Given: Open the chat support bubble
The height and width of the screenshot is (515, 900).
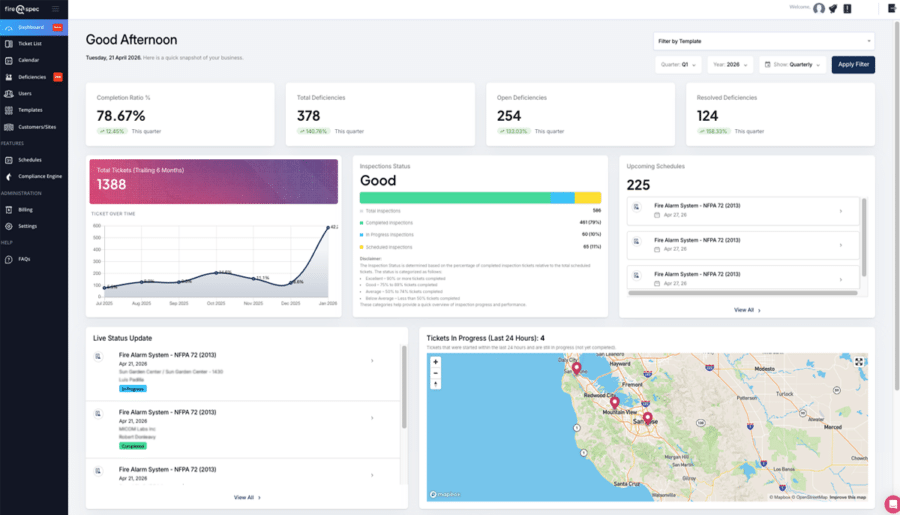Looking at the screenshot, I should pos(891,502).
